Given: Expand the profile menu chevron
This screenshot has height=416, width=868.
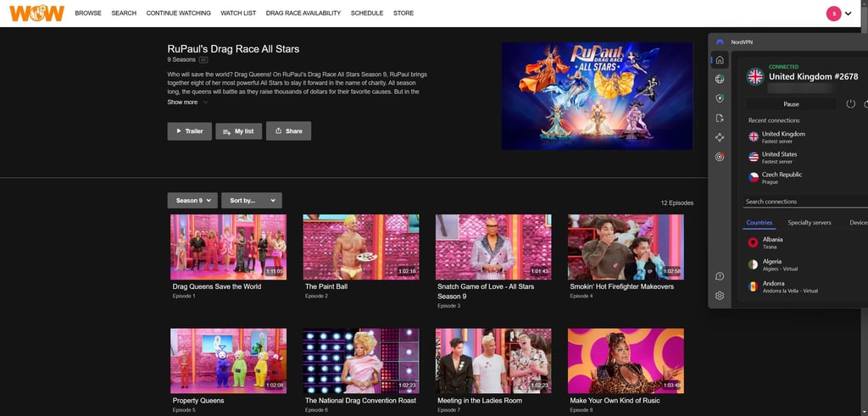Looking at the screenshot, I should (848, 14).
